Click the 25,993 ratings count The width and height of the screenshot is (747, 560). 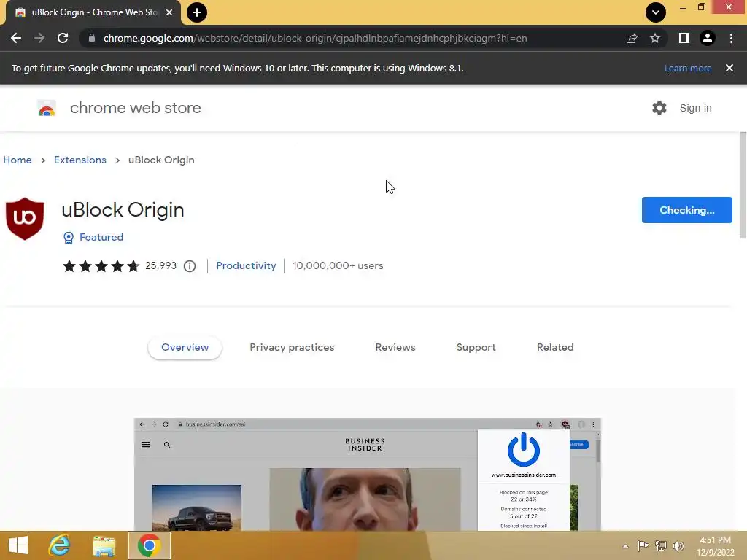(x=160, y=265)
